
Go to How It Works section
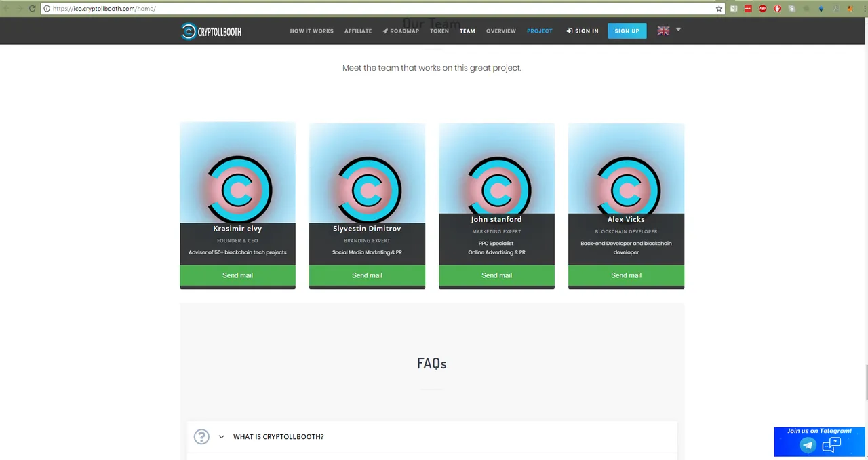[x=311, y=31]
